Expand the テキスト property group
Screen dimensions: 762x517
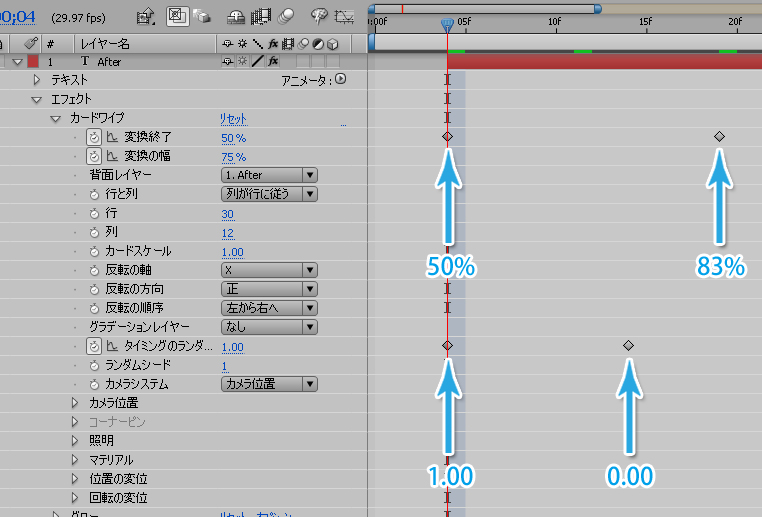tap(38, 80)
